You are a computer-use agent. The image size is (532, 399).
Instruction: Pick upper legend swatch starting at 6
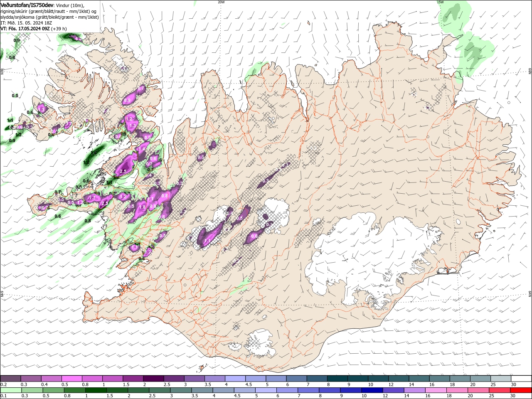pos(296,378)
